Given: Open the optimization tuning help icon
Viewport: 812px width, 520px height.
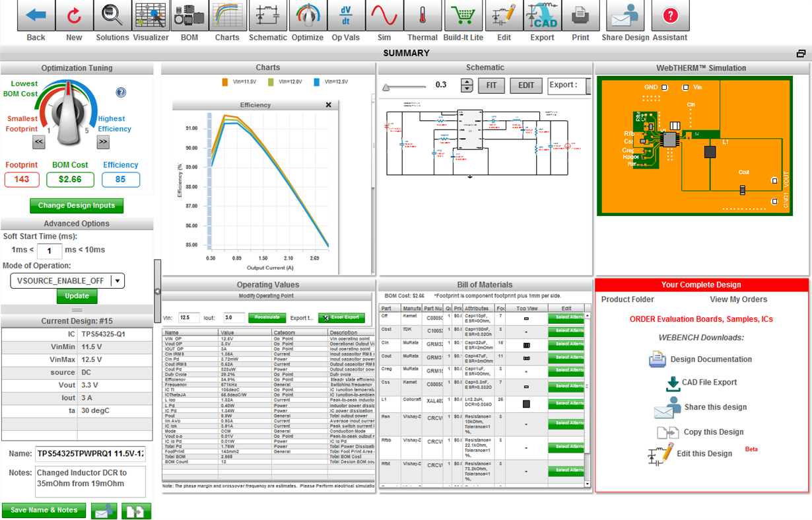Looking at the screenshot, I should 121,93.
